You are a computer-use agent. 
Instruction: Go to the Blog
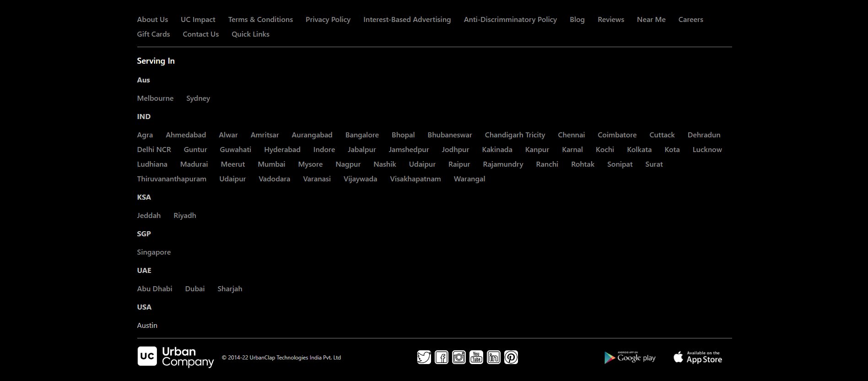[x=577, y=20]
